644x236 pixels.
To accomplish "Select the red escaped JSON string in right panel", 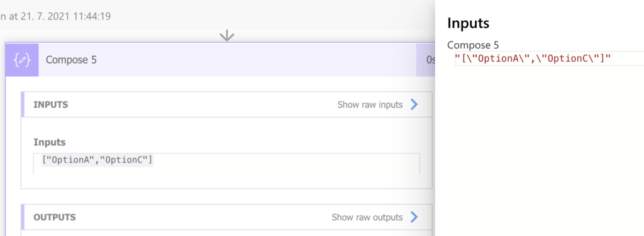I will [533, 59].
